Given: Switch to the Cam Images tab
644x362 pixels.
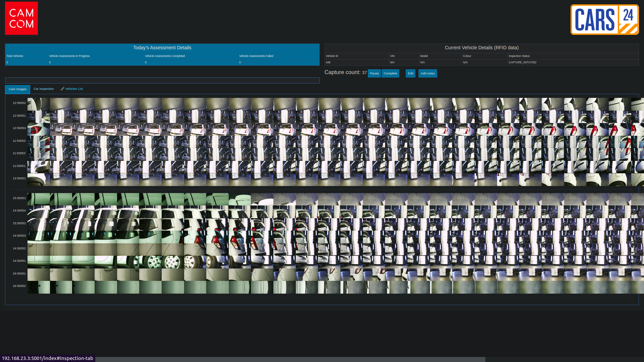Looking at the screenshot, I should tap(17, 89).
